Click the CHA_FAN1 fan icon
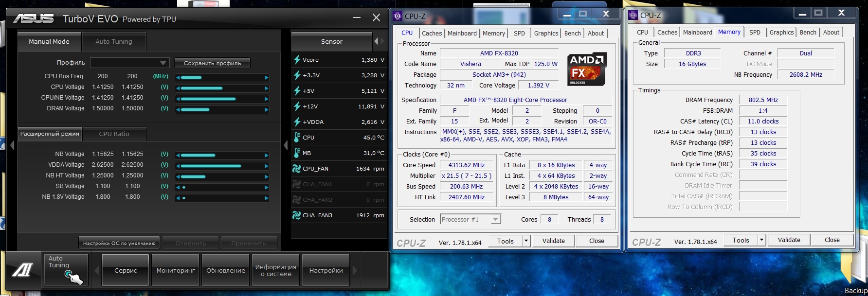 296,184
